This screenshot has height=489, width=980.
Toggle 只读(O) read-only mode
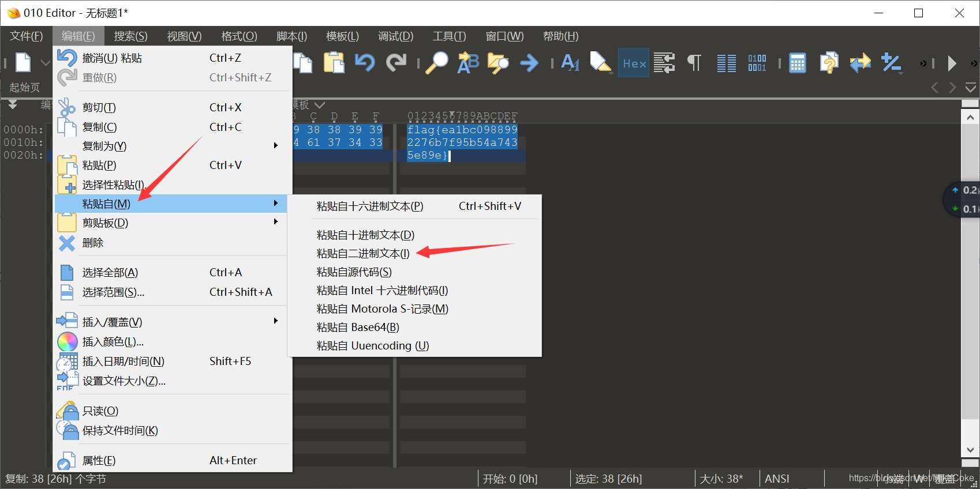point(173,411)
